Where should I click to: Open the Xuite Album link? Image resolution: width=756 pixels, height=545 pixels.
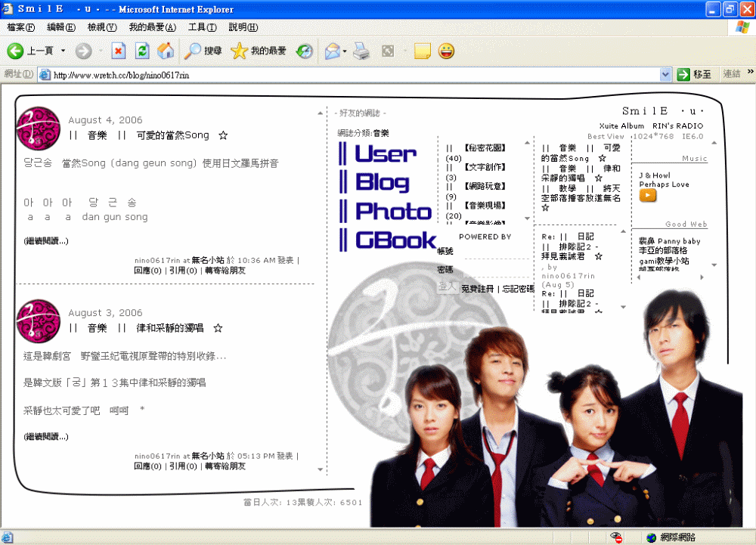[x=621, y=125]
